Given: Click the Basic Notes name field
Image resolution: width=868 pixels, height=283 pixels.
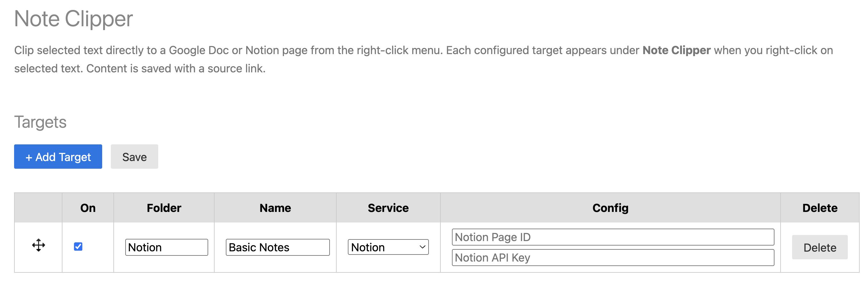Looking at the screenshot, I should coord(277,247).
